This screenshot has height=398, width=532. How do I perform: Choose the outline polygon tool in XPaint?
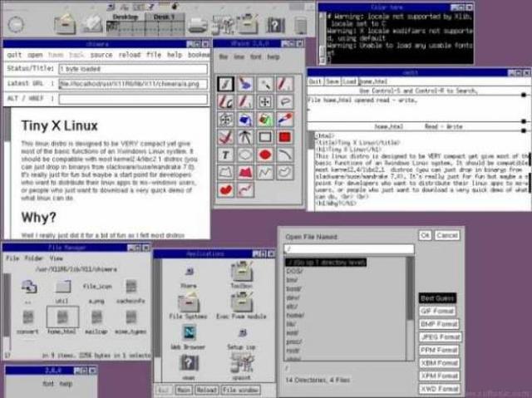pos(225,173)
